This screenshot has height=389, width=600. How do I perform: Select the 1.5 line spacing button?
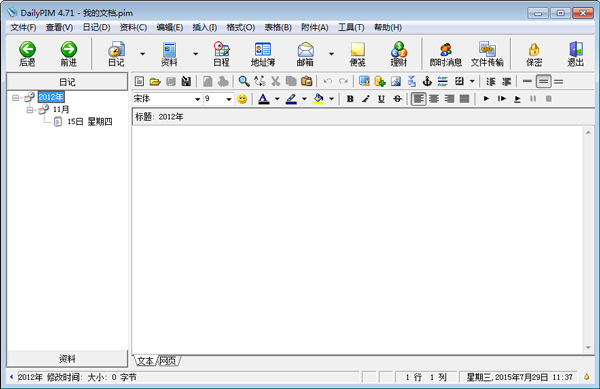543,81
